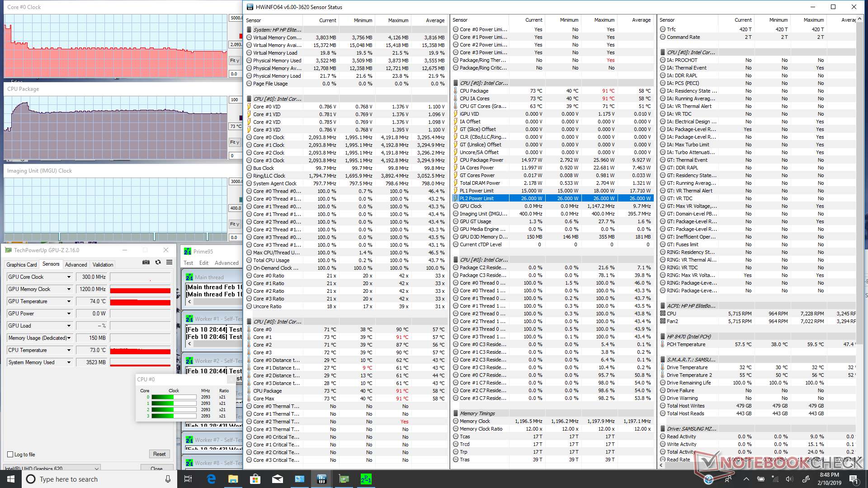Open the GPU-Z hamburger menu
The height and width of the screenshot is (488, 868).
pos(169,263)
